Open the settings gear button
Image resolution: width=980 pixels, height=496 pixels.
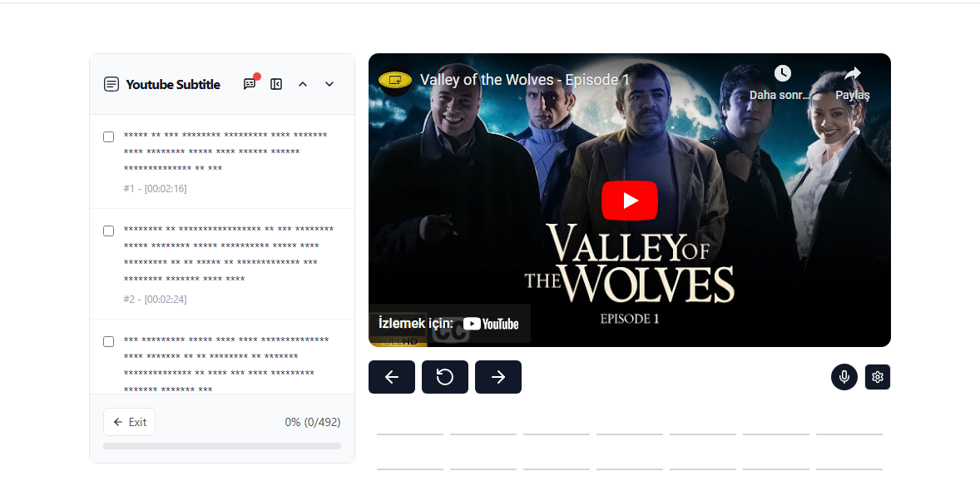tap(878, 377)
